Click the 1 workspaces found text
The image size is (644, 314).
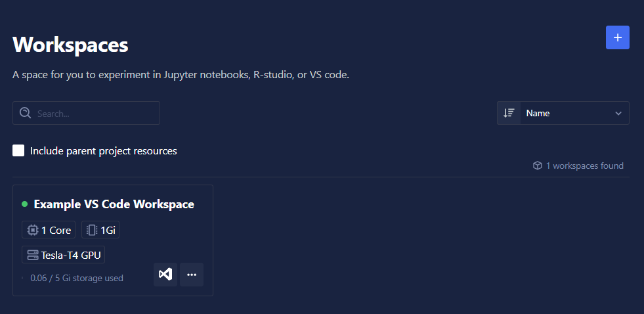tap(584, 166)
